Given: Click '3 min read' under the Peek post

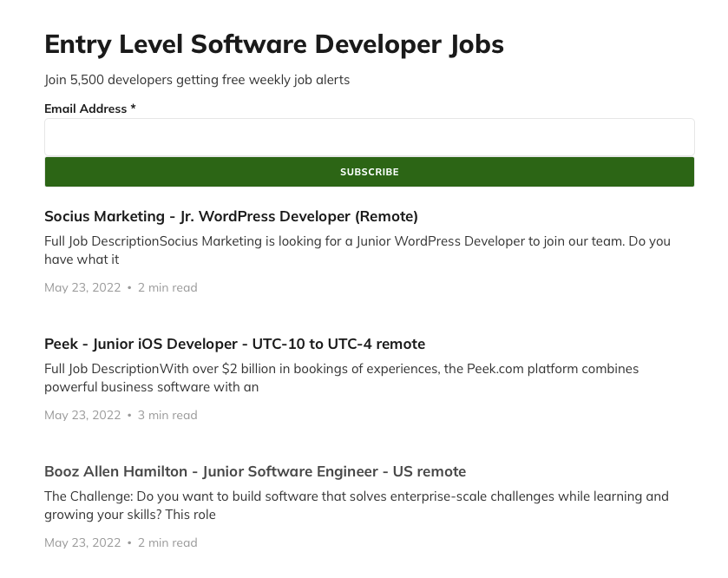Looking at the screenshot, I should point(167,416).
